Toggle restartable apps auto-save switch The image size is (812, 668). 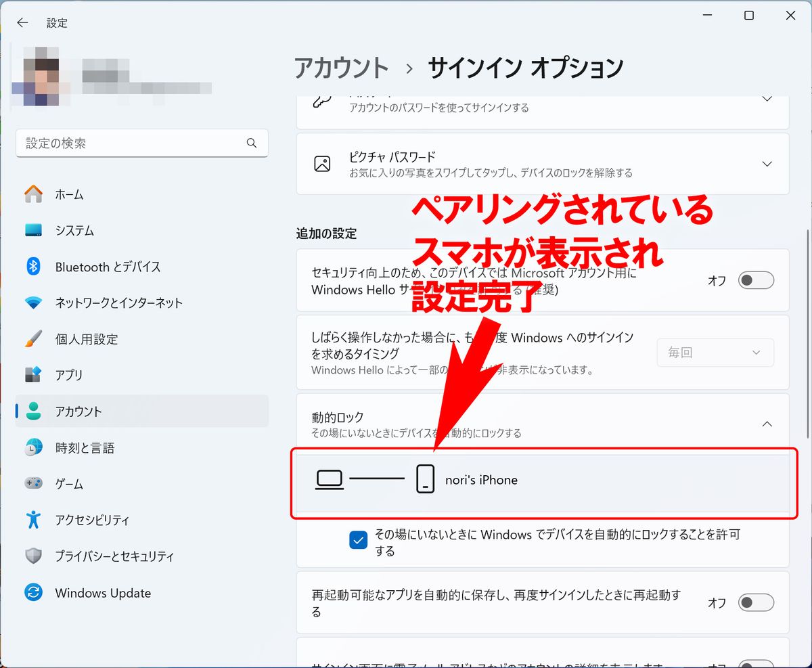(x=756, y=602)
